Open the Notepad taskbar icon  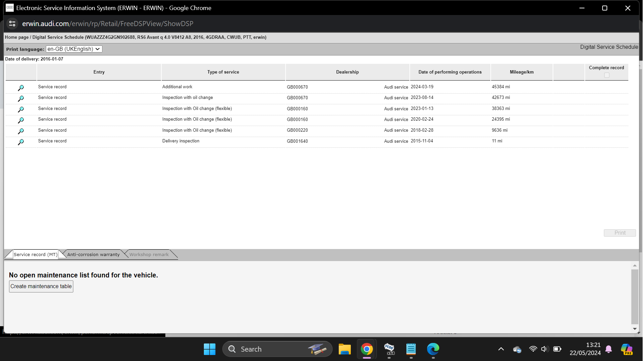(411, 349)
